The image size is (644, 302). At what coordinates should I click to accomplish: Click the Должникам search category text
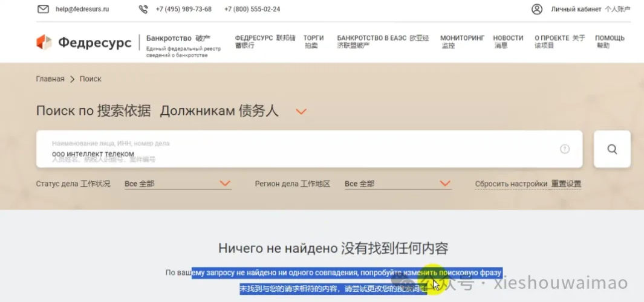(x=219, y=111)
